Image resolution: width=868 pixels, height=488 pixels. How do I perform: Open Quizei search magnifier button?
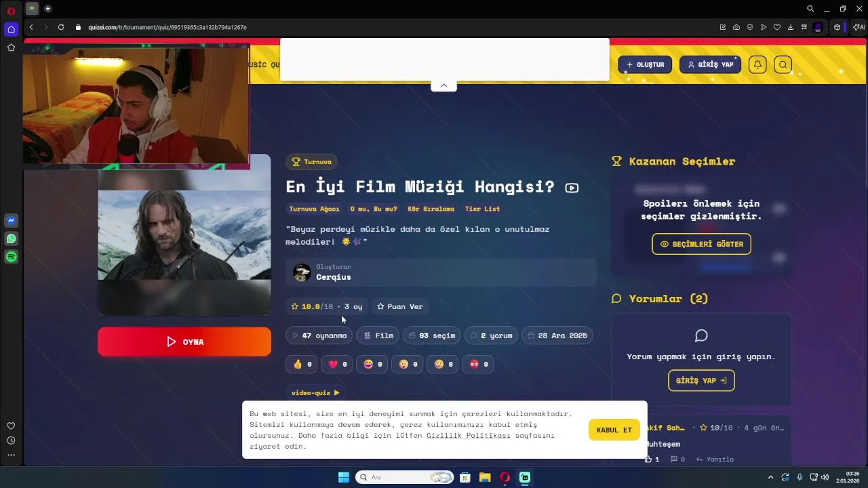click(783, 64)
